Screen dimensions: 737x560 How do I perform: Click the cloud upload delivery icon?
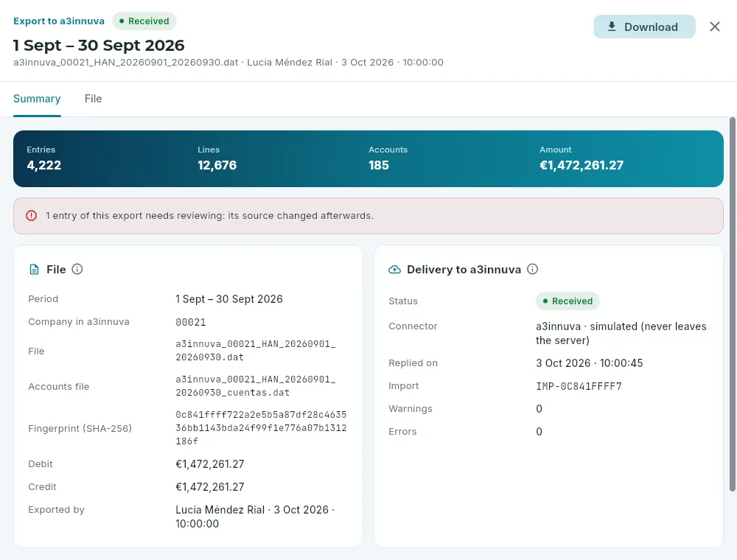tap(394, 270)
